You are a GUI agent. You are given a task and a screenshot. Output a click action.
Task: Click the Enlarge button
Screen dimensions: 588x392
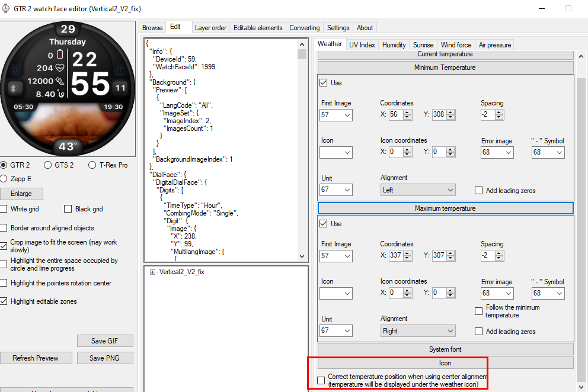click(x=21, y=194)
